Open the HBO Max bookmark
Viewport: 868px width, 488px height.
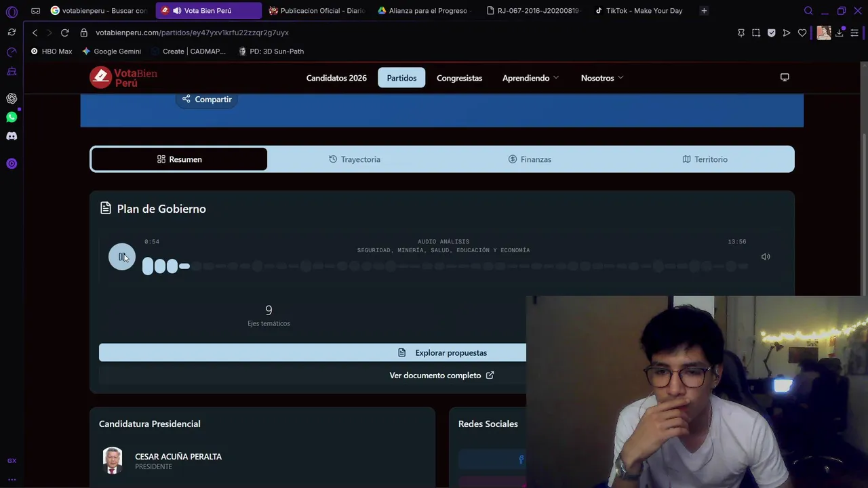tap(52, 52)
